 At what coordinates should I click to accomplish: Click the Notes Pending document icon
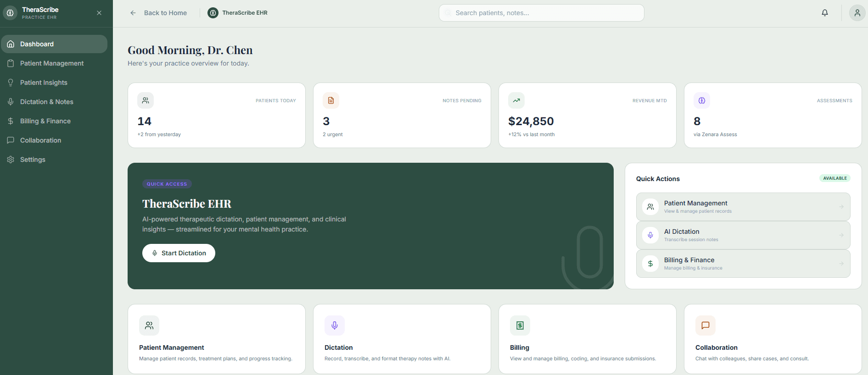331,100
